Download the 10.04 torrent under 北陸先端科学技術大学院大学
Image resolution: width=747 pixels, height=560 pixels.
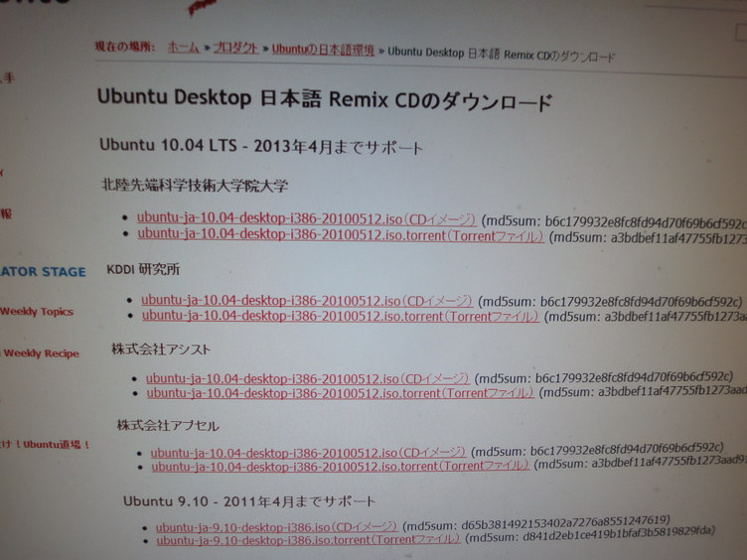coord(341,235)
